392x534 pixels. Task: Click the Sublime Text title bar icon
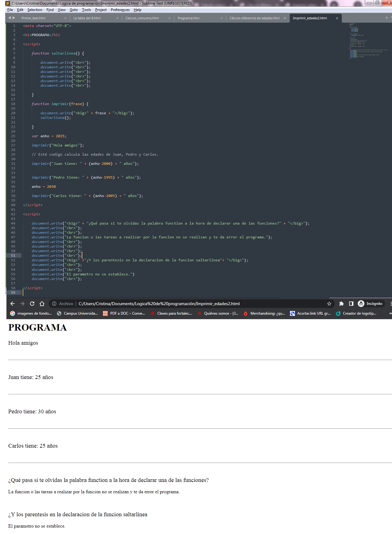(x=8, y=3)
